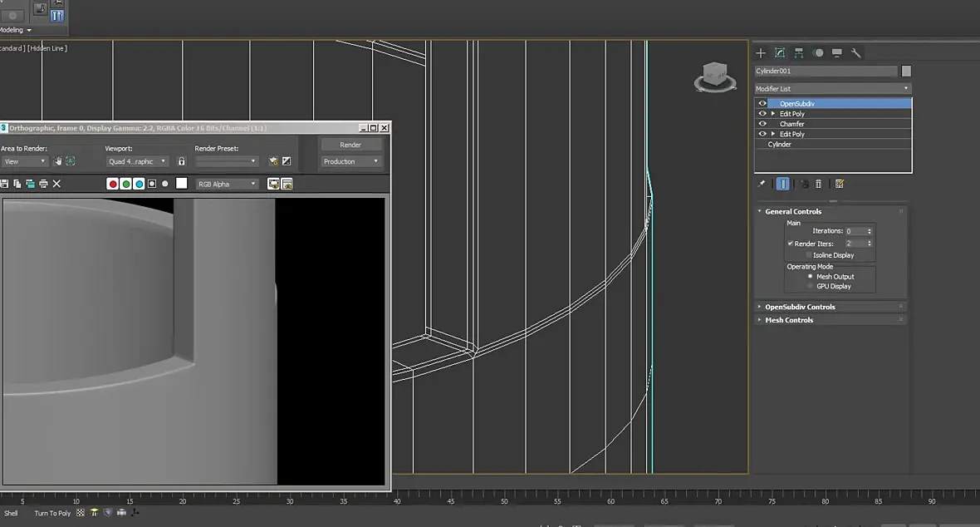Click Auto Region Selected icon

click(x=71, y=161)
